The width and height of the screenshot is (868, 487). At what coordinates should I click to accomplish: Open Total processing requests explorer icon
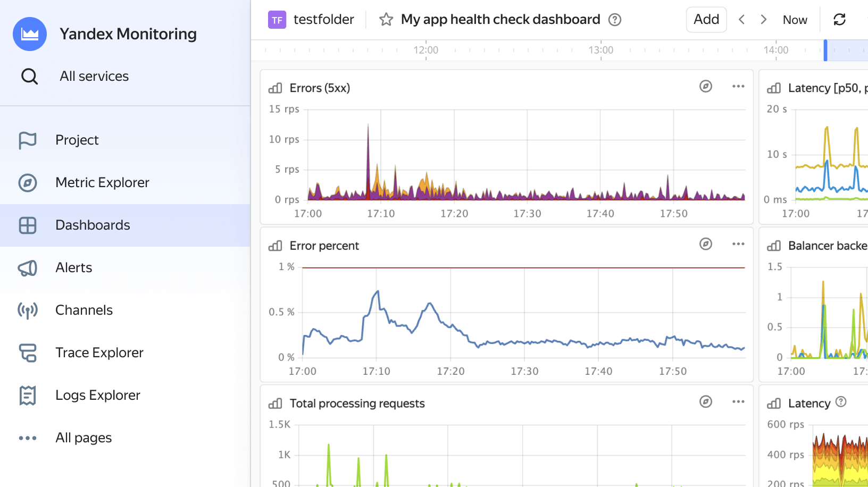[x=706, y=402]
